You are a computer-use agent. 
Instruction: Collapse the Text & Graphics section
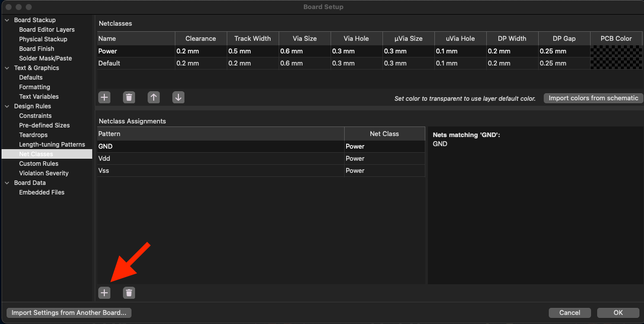[x=7, y=68]
